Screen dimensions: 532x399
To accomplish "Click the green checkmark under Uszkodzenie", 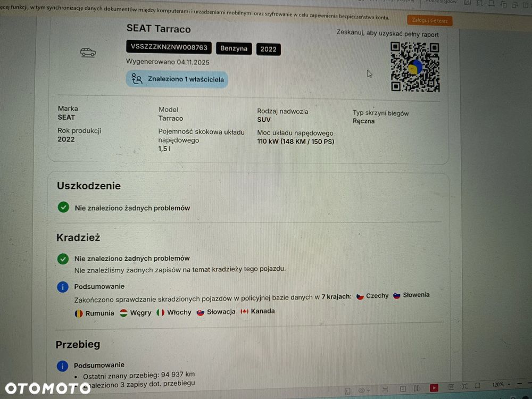I will [63, 207].
